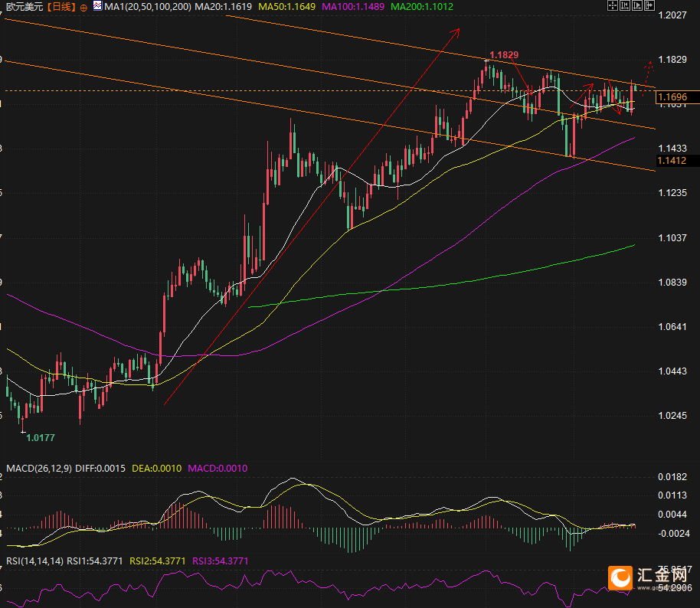This screenshot has width=700, height=608.
Task: Click the 1.1696 current price tag
Action: click(x=677, y=97)
